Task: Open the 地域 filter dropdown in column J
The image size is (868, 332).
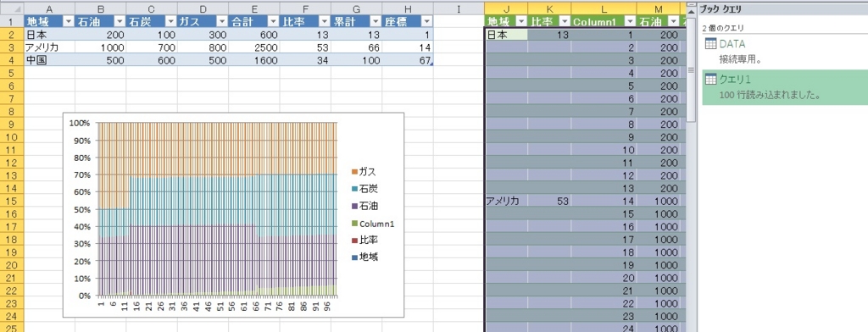Action: [520, 21]
